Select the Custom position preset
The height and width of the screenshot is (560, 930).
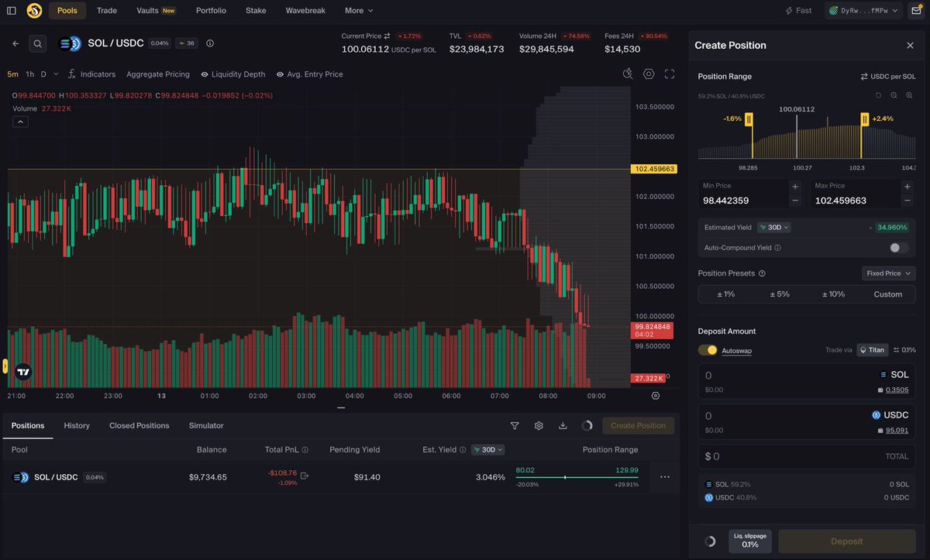(x=888, y=294)
